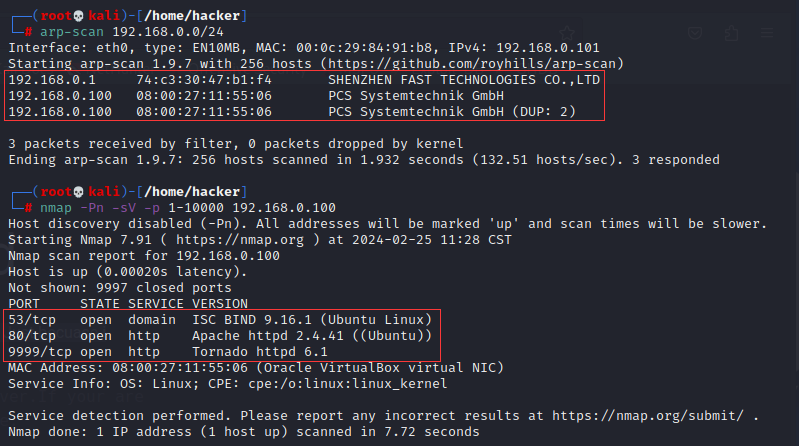The image size is (799, 446).
Task: Open the faint extensions puzzle icon
Action: click(x=731, y=34)
